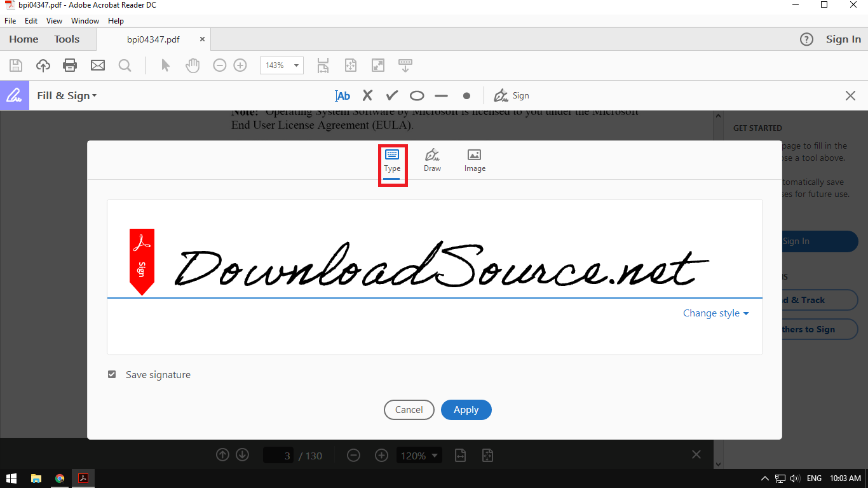The image size is (868, 488).
Task: Click the Sign In link at top right
Action: (843, 39)
